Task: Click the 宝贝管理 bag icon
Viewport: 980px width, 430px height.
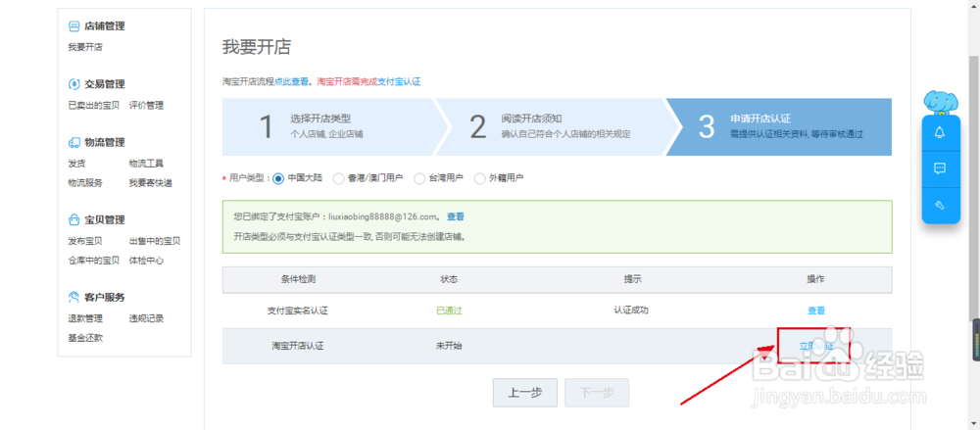Action: 73,220
